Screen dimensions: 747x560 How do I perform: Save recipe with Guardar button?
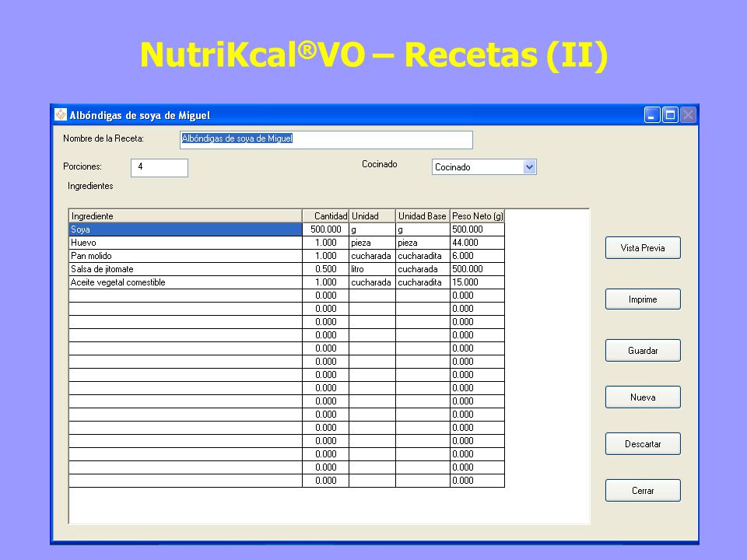(643, 351)
